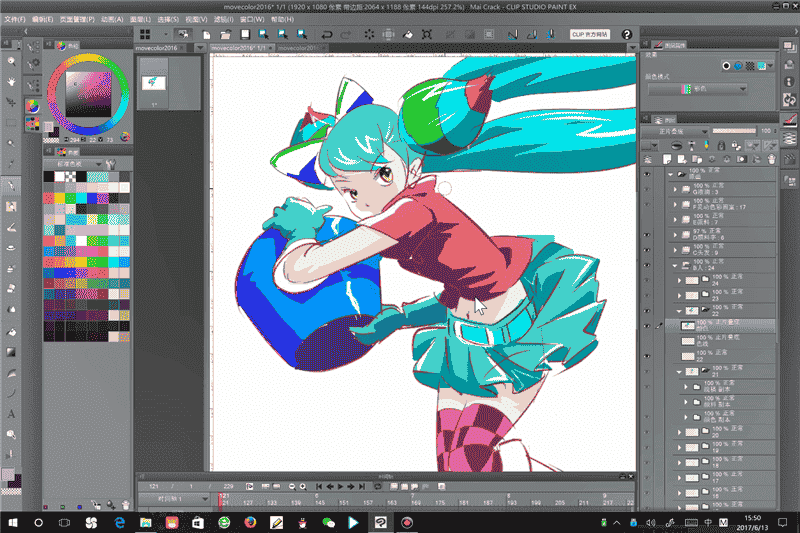Image resolution: width=800 pixels, height=533 pixels.
Task: Toggle the tone effect checker icon
Action: 749,66
